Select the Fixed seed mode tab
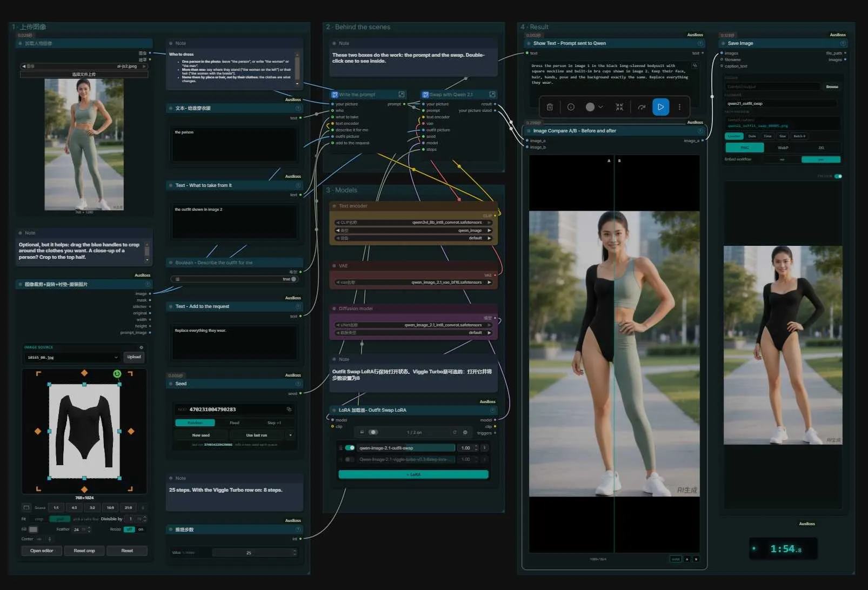The height and width of the screenshot is (590, 868). 235,423
